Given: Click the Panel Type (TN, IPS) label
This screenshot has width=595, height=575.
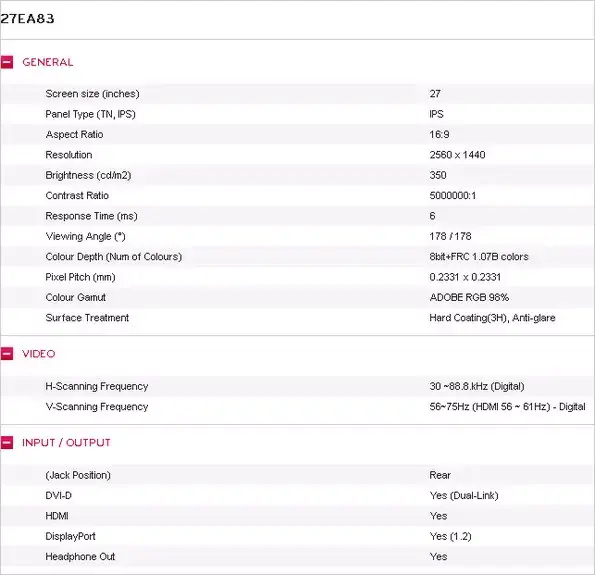Looking at the screenshot, I should coord(90,114).
